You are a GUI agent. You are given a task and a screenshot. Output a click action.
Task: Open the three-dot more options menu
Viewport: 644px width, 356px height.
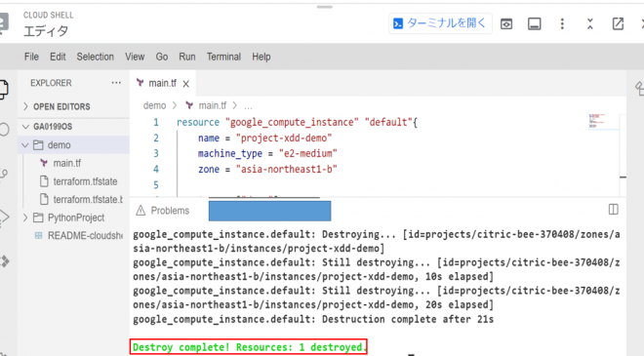(562, 23)
